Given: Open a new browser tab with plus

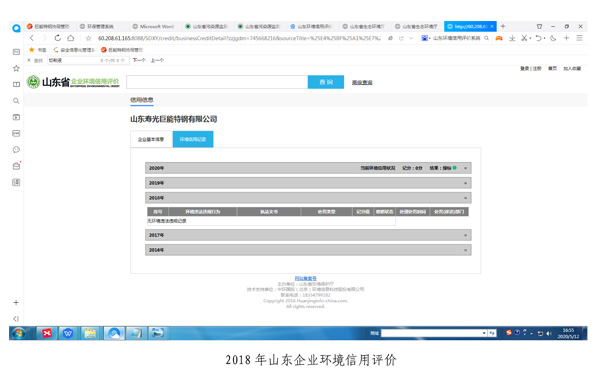Looking at the screenshot, I should (x=503, y=26).
